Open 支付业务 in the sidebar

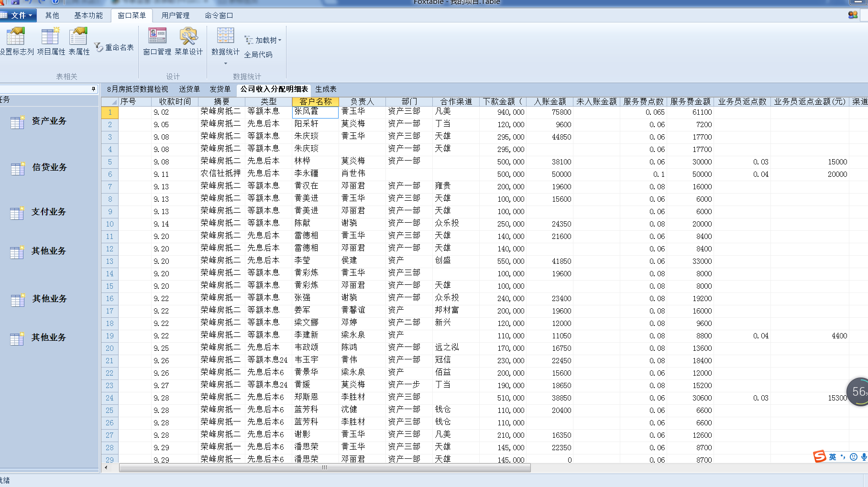click(x=48, y=212)
